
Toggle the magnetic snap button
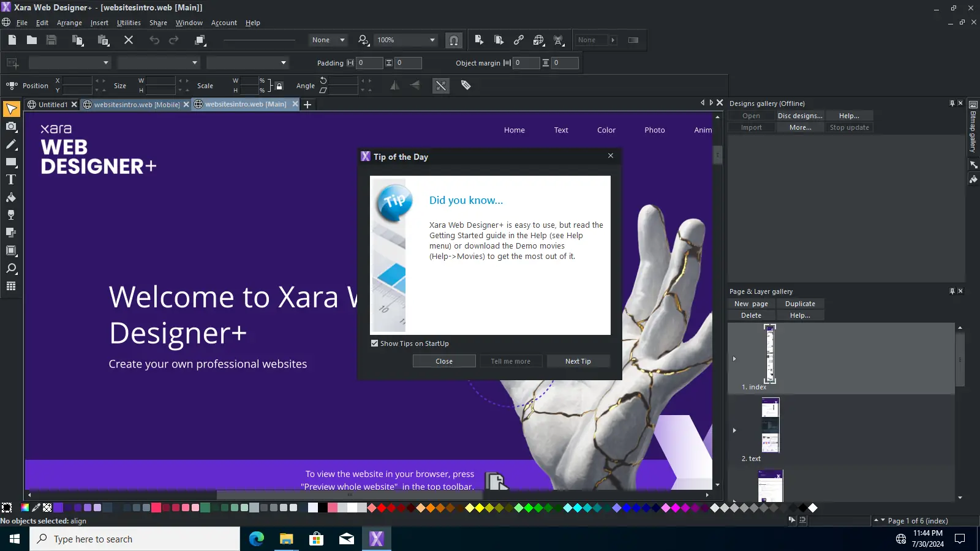click(454, 40)
